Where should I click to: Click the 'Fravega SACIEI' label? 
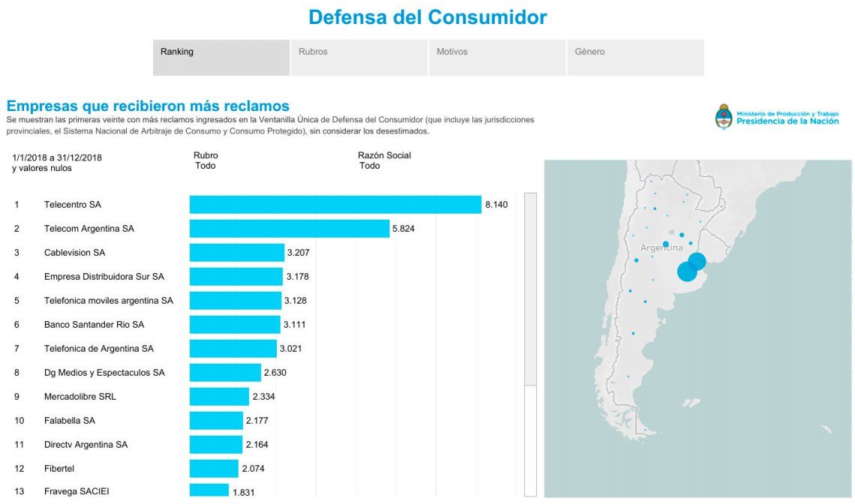click(x=76, y=491)
